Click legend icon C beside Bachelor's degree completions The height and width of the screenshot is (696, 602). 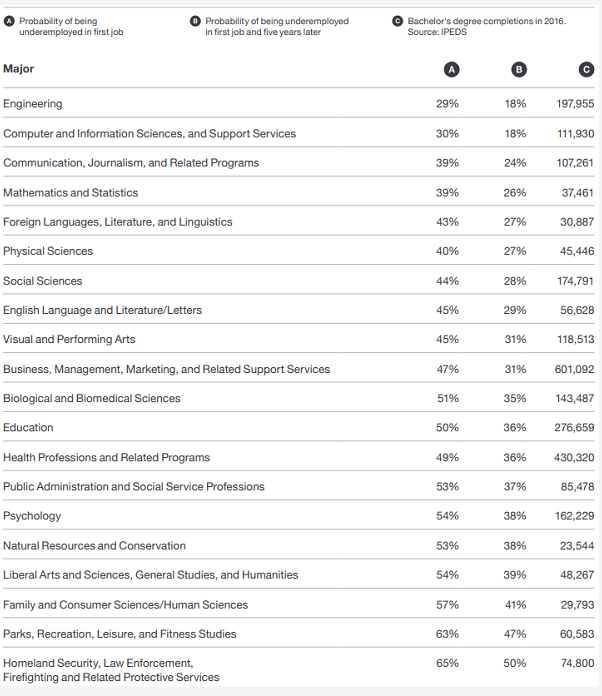click(x=398, y=21)
